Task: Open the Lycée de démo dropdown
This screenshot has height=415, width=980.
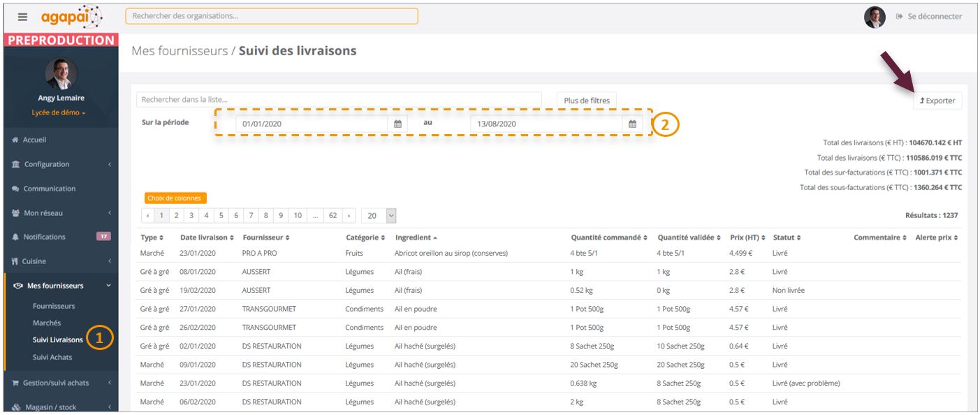Action: pos(59,112)
